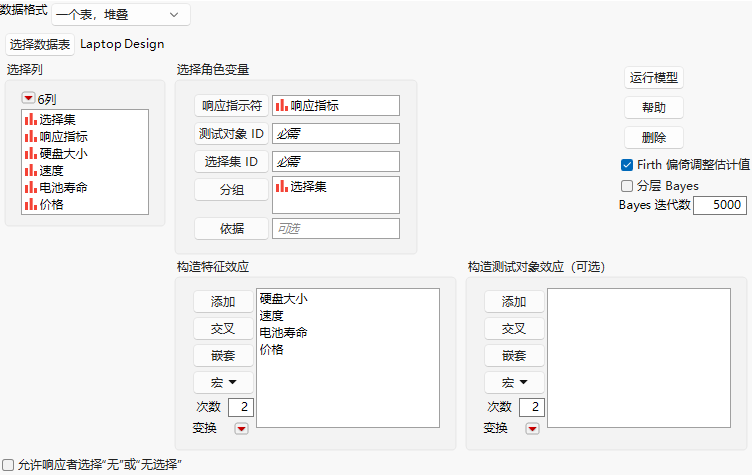Select 选择集 in the 分组 box
752x475 pixels.
[308, 187]
